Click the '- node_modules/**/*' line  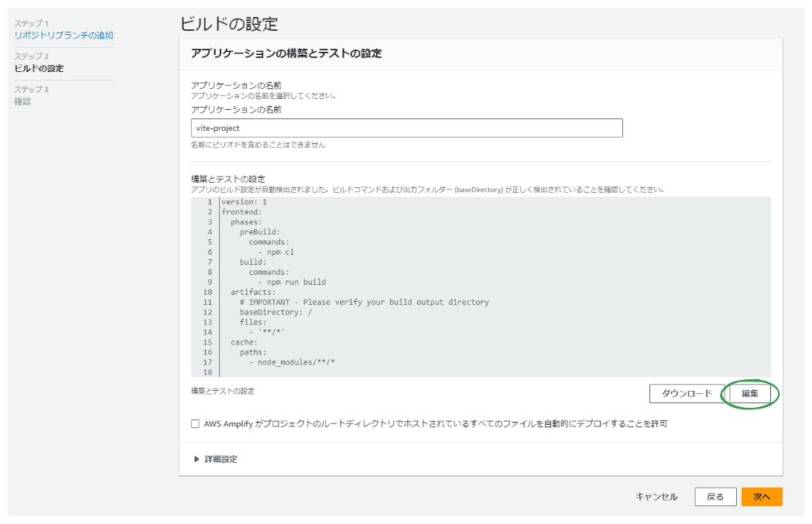pyautogui.click(x=292, y=362)
